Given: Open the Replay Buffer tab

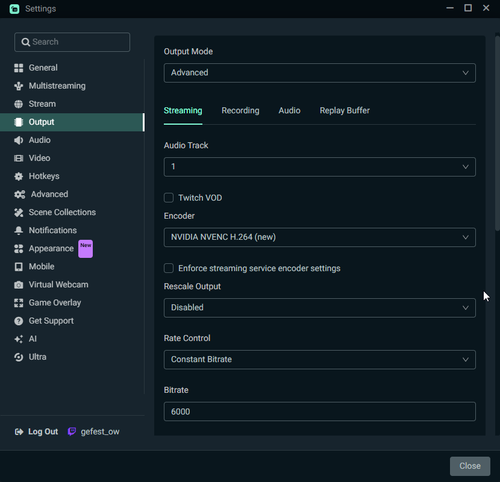Looking at the screenshot, I should pyautogui.click(x=345, y=111).
